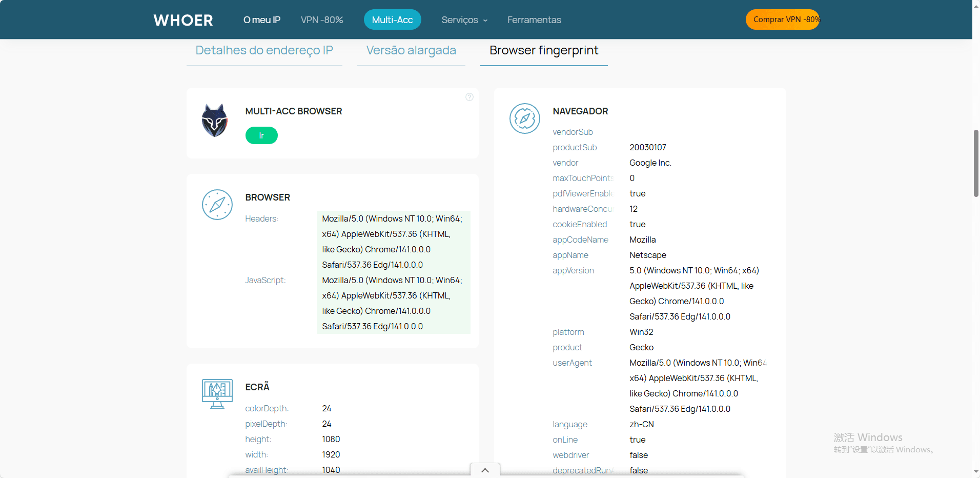Open Ferramentas in the top navigation

tap(534, 20)
